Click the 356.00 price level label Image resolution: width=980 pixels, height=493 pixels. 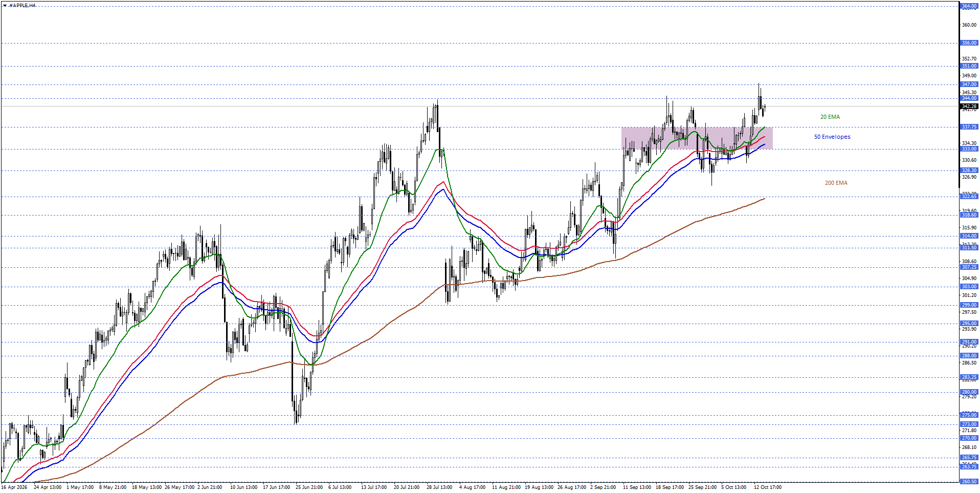pyautogui.click(x=969, y=43)
